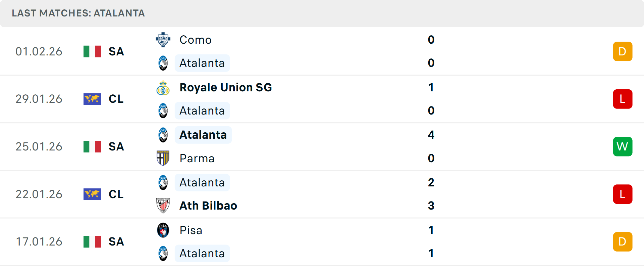Click Atalanta crest in the Parma match
This screenshot has width=644, height=266.
click(163, 135)
